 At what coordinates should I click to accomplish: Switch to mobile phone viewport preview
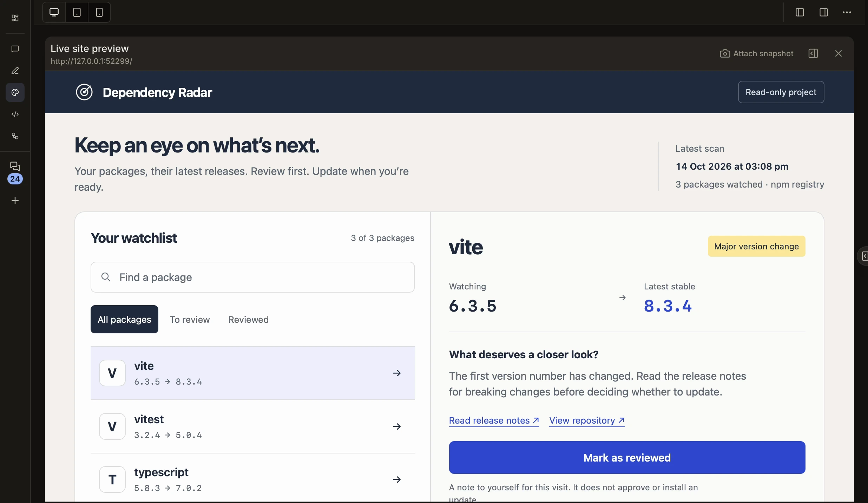(x=99, y=12)
